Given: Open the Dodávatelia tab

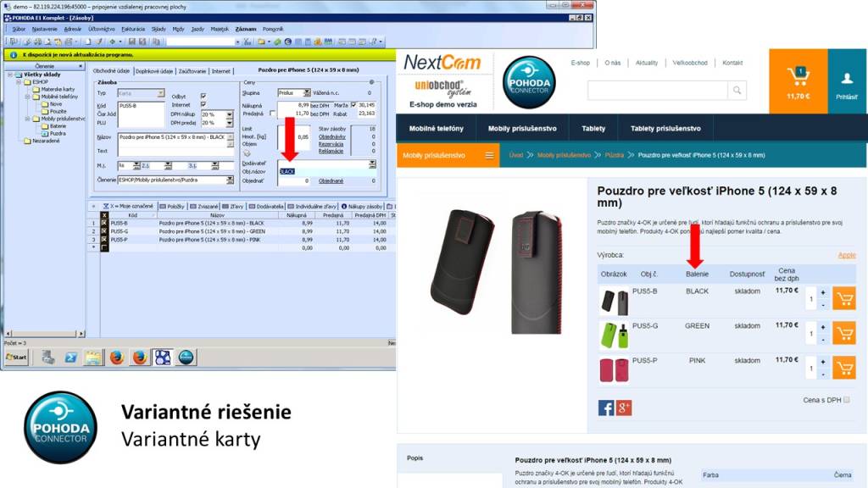Looking at the screenshot, I should pyautogui.click(x=266, y=207).
